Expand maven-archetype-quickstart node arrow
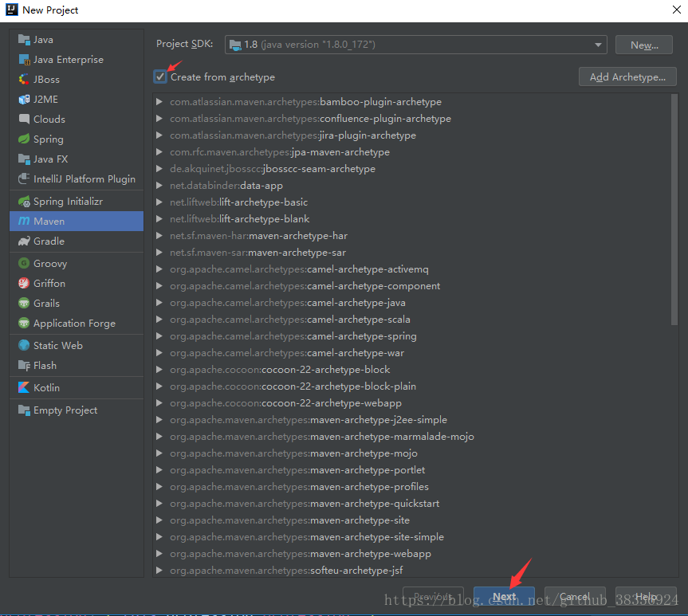Viewport: 688px width, 616px height. [159, 504]
